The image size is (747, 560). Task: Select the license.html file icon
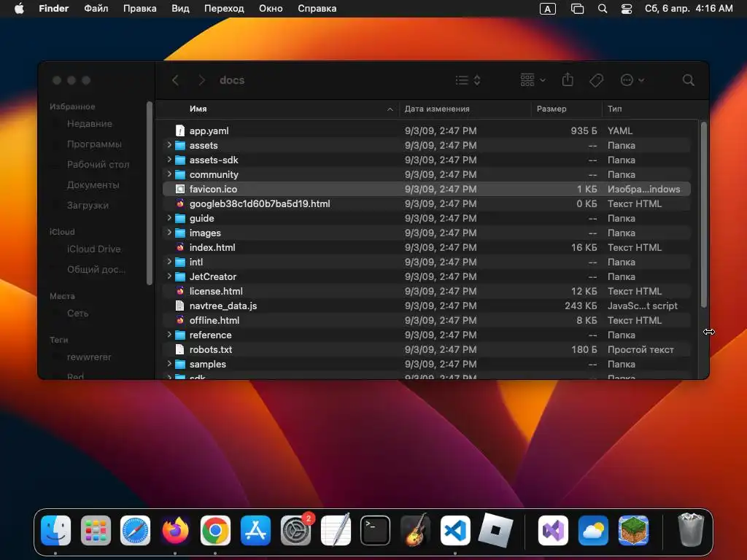pos(180,291)
